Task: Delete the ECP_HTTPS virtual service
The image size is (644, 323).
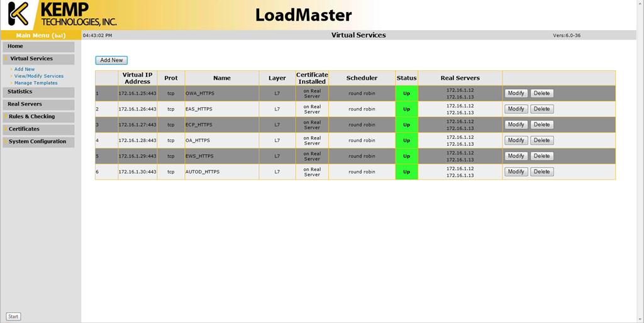Action: tap(541, 124)
